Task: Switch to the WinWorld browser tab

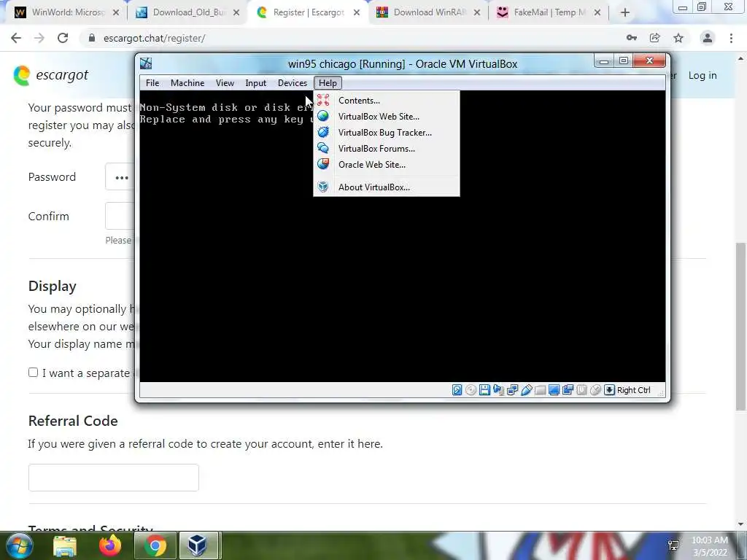Action: 66,12
